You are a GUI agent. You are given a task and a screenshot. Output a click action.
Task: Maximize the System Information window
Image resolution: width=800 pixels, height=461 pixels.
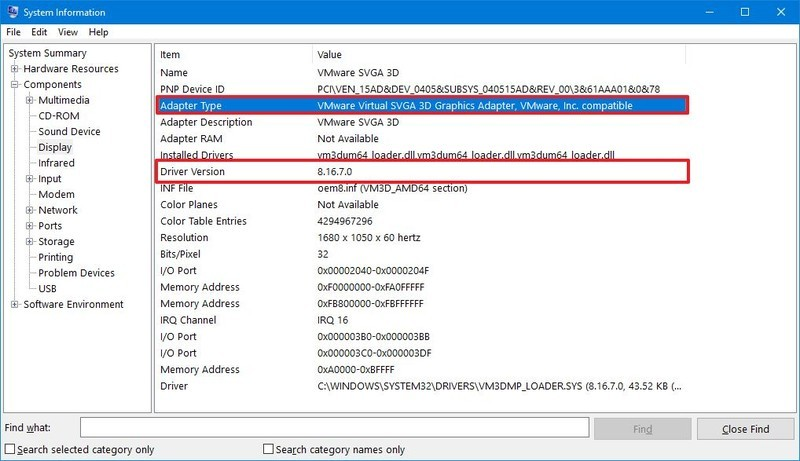click(x=745, y=12)
